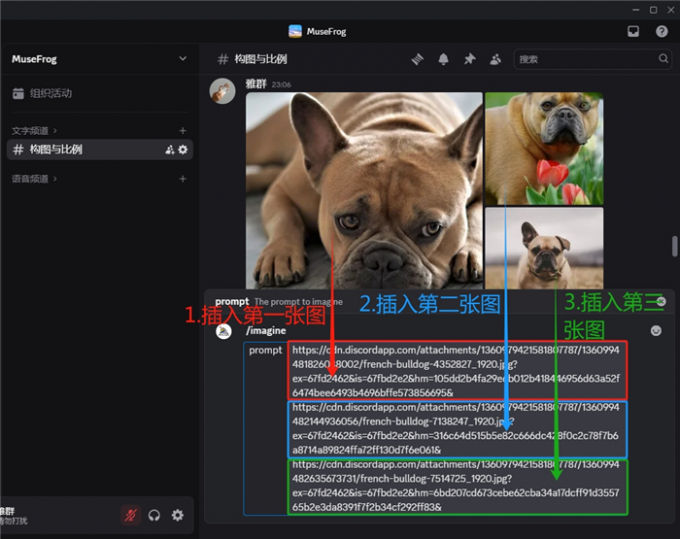Add a text channel with plus icon
Image resolution: width=680 pixels, height=539 pixels.
coord(183,131)
